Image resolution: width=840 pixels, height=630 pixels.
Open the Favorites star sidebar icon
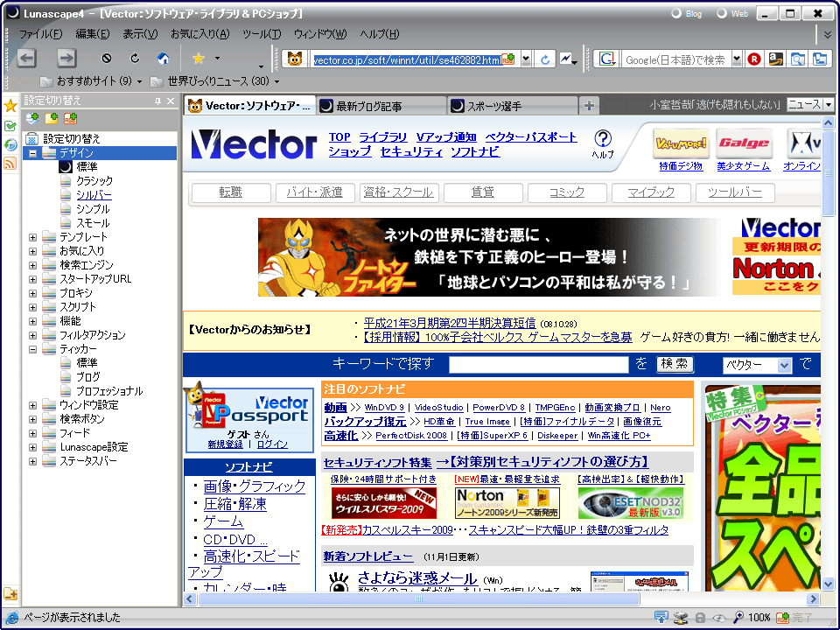pos(10,106)
